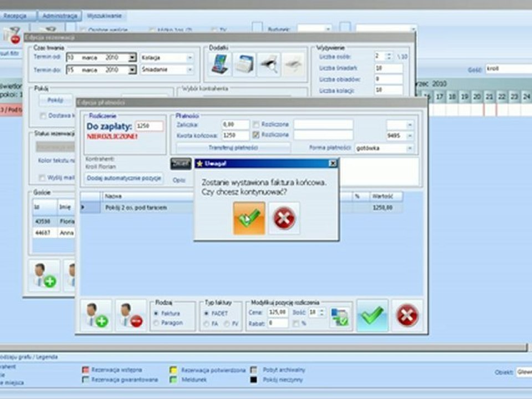Apply position modification icon next to Ilość
The image size is (532, 399).
click(340, 317)
